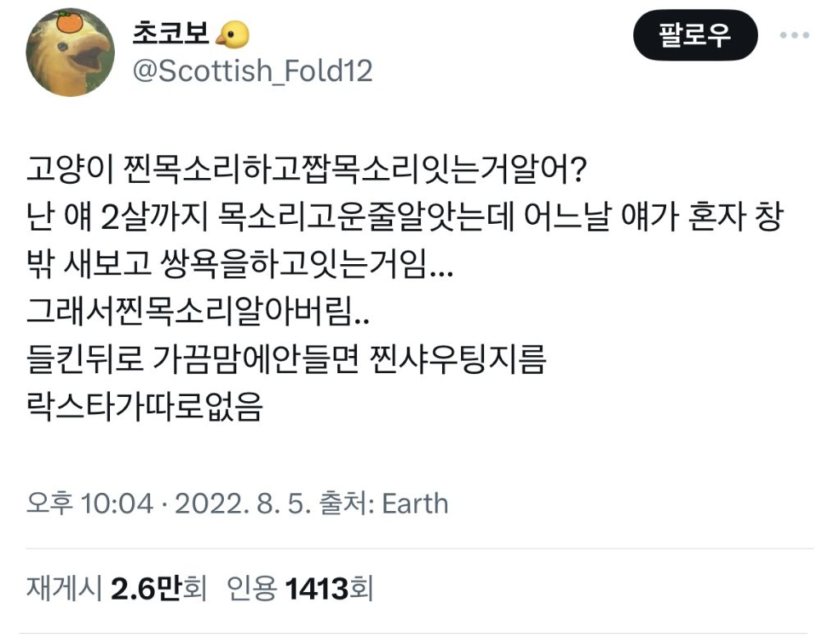This screenshot has height=643, width=840.
Task: View the 재게시 repost list
Action: pos(65,587)
